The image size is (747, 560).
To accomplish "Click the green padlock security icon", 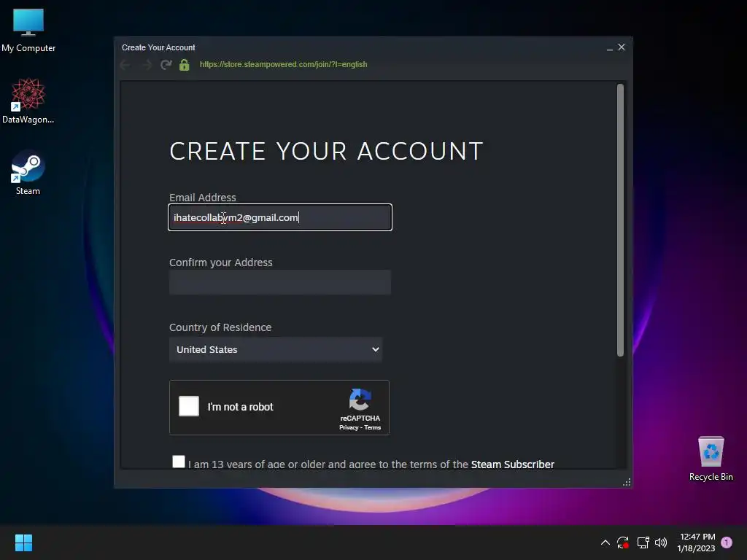I will (185, 65).
